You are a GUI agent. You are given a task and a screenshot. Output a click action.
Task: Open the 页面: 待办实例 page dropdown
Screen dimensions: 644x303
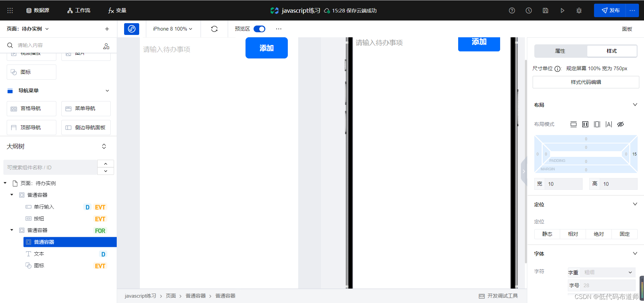[x=28, y=29]
